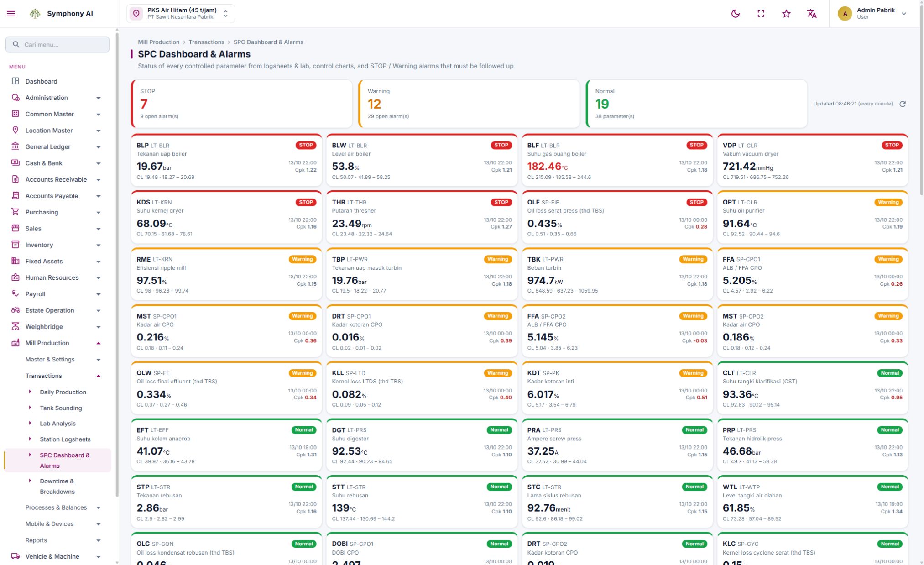The width and height of the screenshot is (924, 565).
Task: Click the Dashboard sidebar icon
Action: (16, 81)
